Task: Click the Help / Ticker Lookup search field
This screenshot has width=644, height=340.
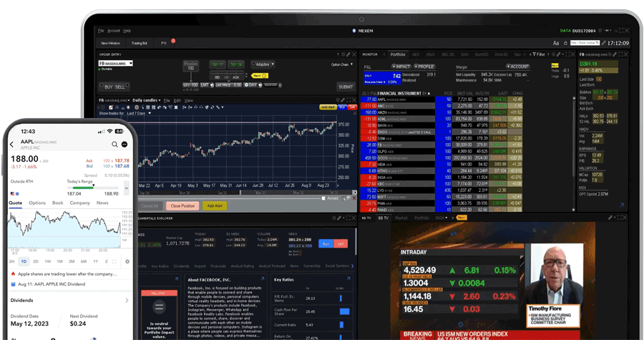Action: (585, 43)
